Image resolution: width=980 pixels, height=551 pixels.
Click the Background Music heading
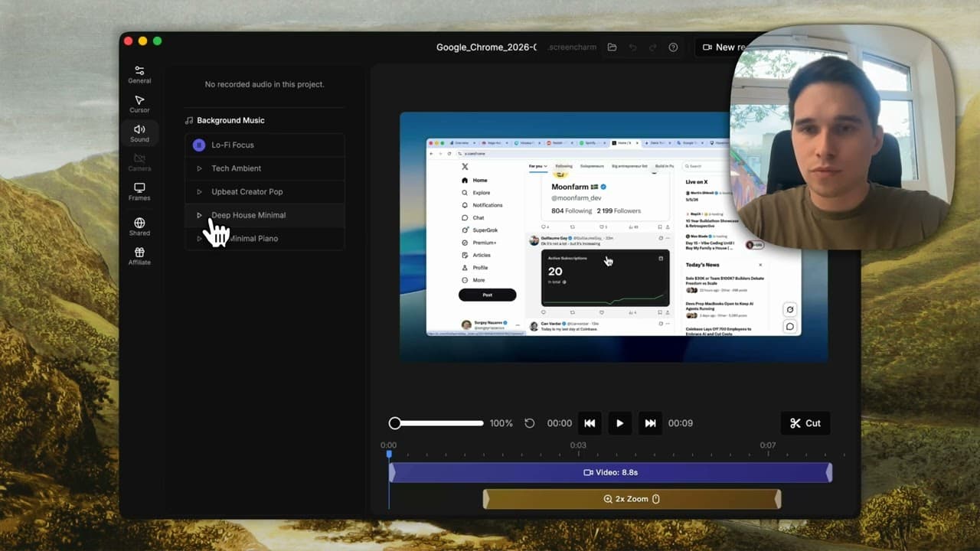coord(230,120)
